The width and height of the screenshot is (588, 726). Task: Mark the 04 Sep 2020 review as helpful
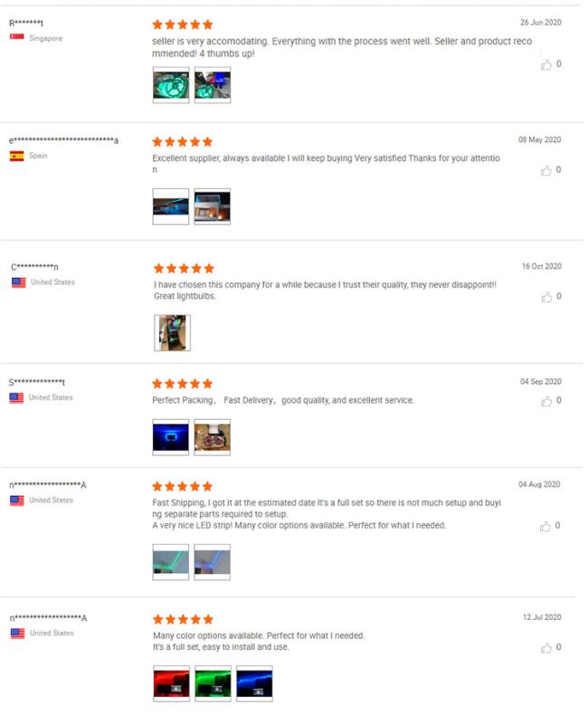[x=546, y=401]
